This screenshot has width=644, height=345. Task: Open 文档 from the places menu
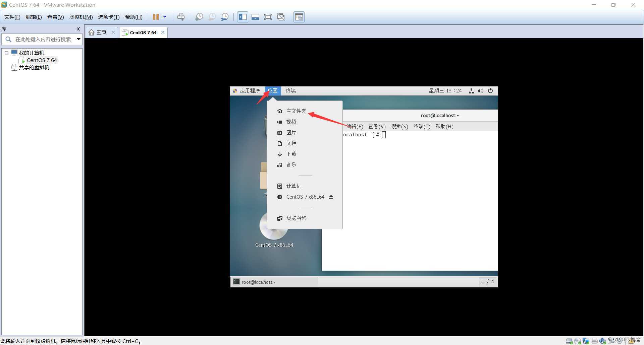[305, 143]
